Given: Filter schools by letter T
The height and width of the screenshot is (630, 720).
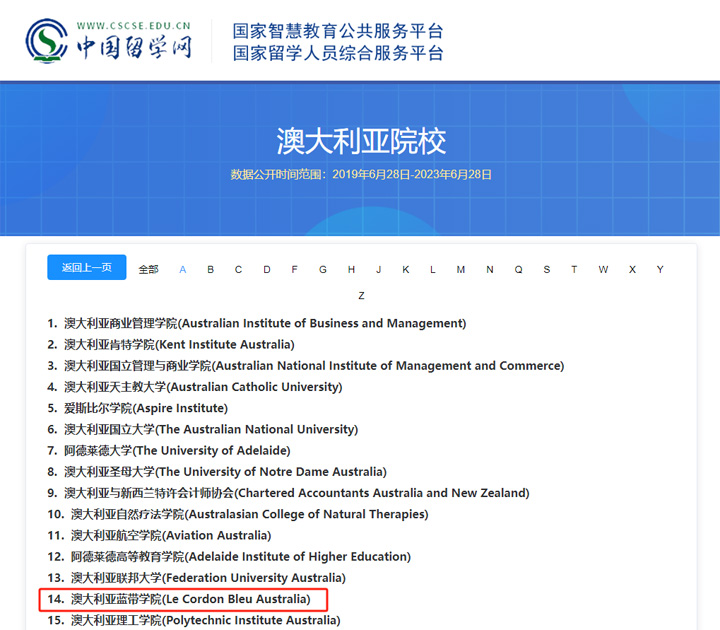Looking at the screenshot, I should coord(574,270).
